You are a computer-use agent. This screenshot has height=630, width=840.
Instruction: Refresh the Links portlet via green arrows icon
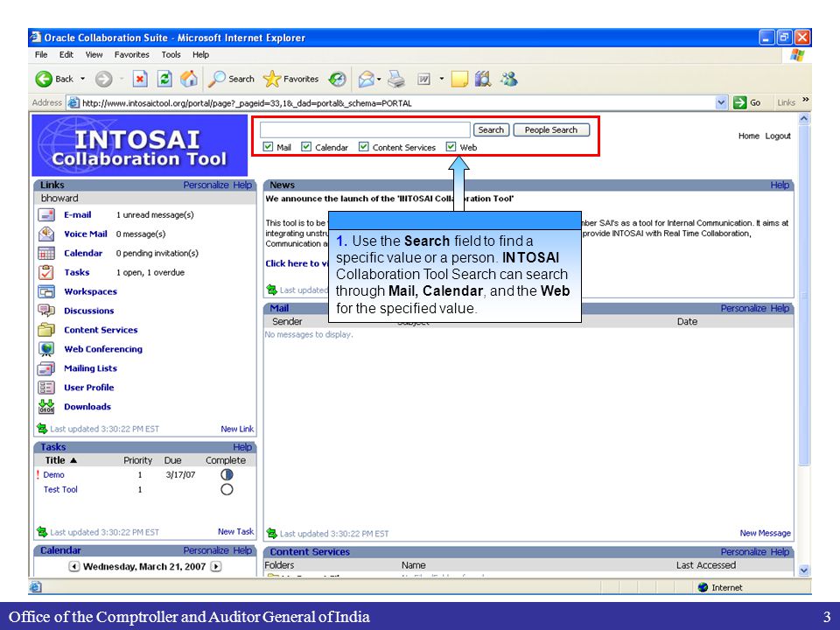(x=42, y=429)
